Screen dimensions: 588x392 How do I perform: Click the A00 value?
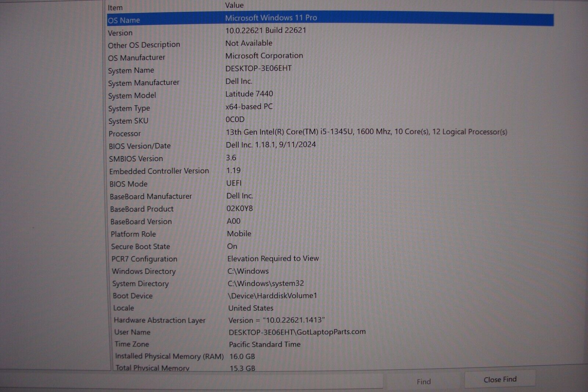click(234, 221)
